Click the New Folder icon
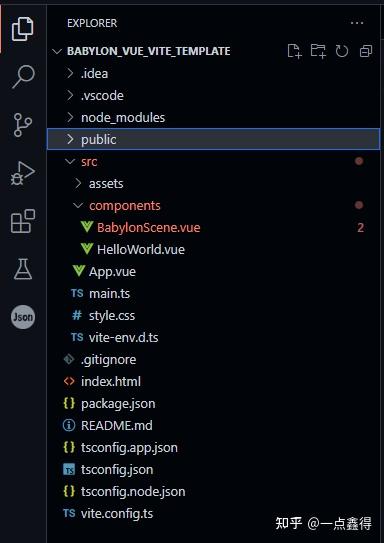Screen dimensions: 384x543 pos(318,51)
